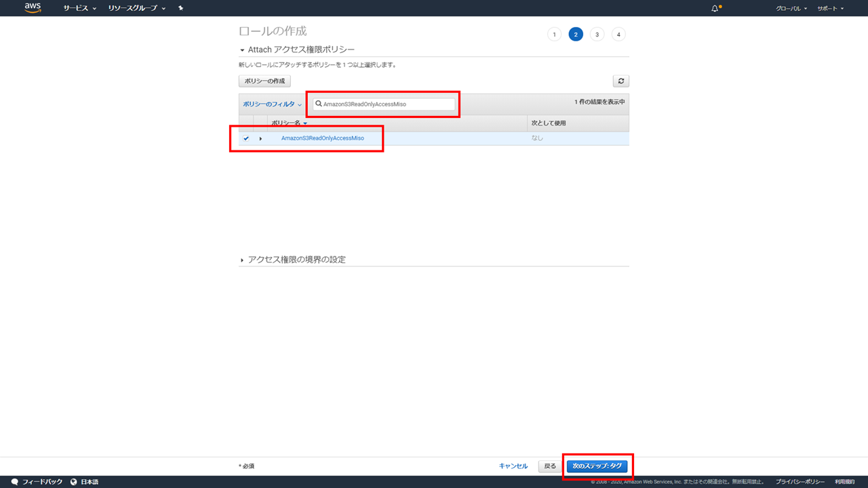Viewport: 868px width, 488px height.
Task: Open the サービス menu
Action: [79, 8]
